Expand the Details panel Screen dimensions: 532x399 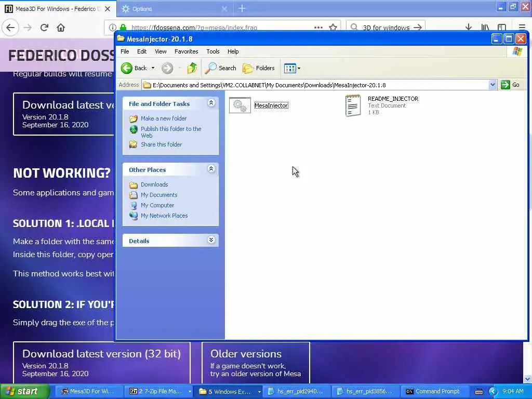pos(211,240)
